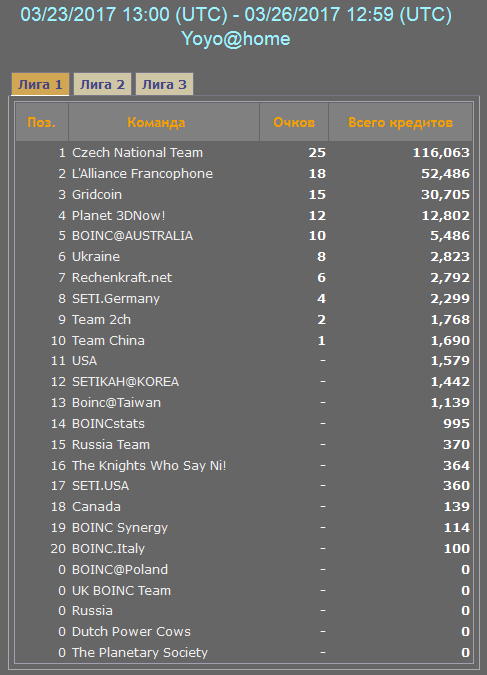The image size is (487, 675).
Task: Select the Team China row
Action: point(244,341)
